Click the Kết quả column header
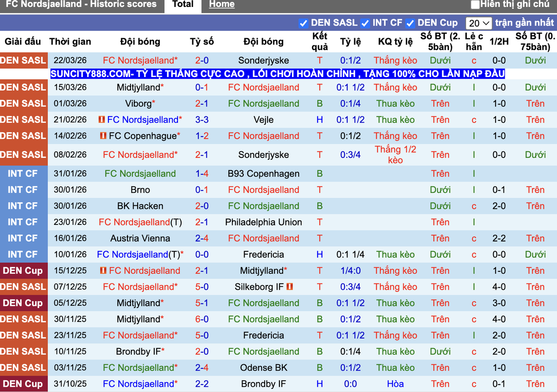Image resolution: width=557 pixels, height=392 pixels. tap(320, 41)
